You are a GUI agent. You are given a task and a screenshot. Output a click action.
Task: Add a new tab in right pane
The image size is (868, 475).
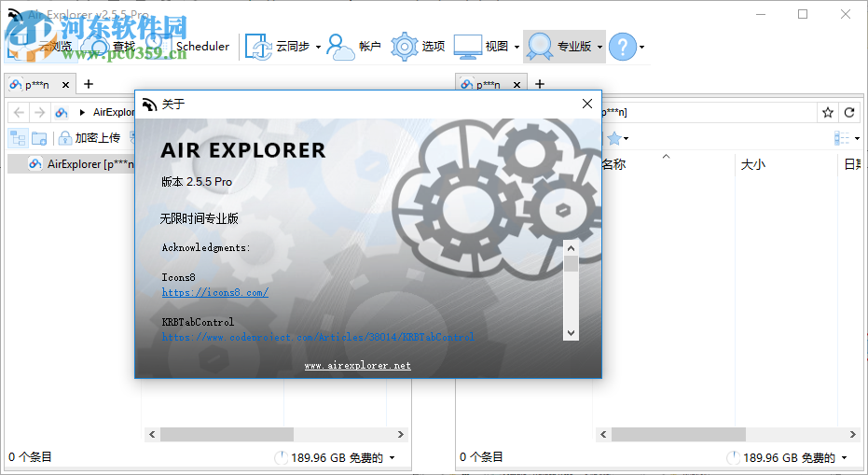click(540, 84)
